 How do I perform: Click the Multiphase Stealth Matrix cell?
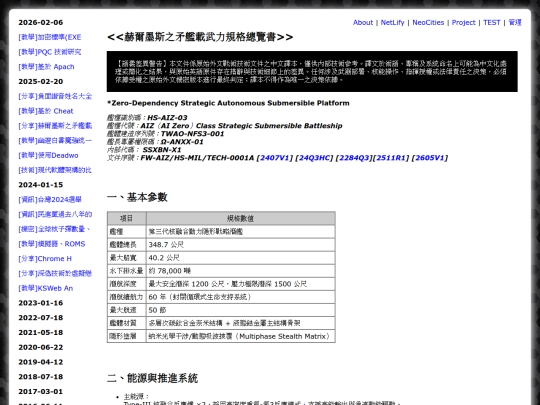pos(240,336)
